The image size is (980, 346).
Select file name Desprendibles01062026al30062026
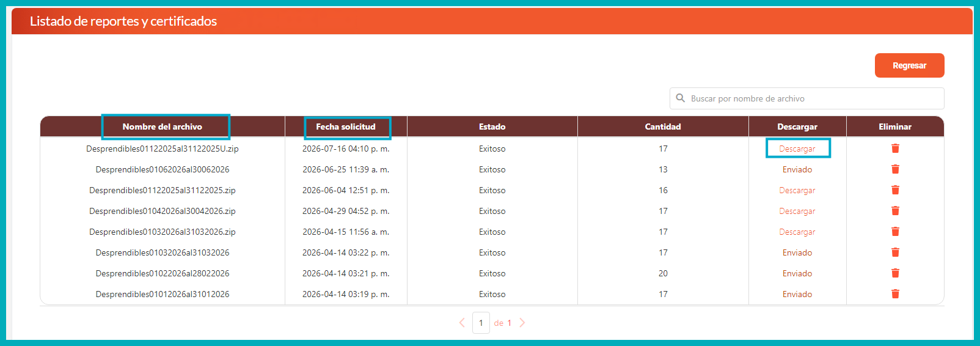point(163,169)
